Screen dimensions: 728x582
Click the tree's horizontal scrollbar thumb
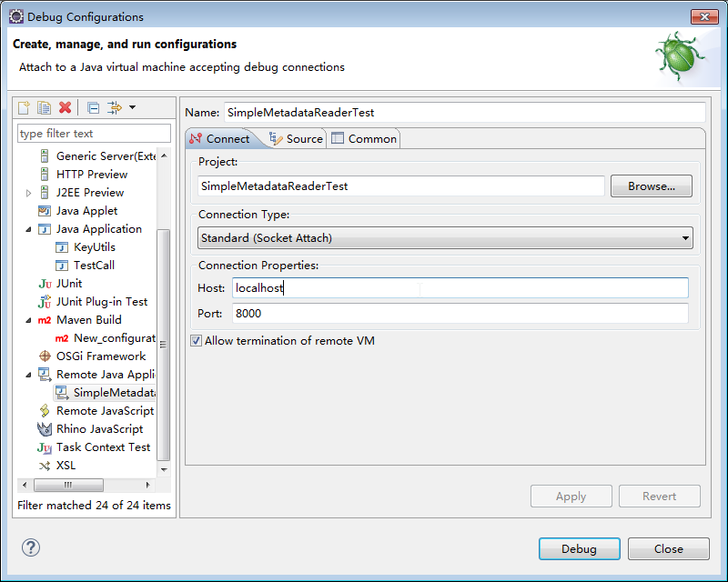tap(69, 485)
